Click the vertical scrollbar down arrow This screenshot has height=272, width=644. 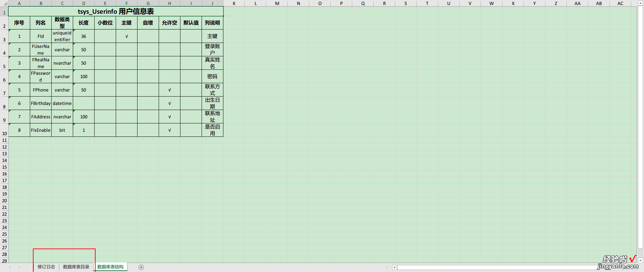coord(640,260)
